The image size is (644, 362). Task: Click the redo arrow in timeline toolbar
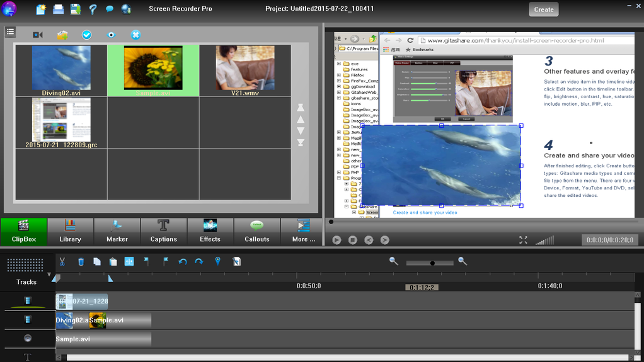[x=199, y=261]
